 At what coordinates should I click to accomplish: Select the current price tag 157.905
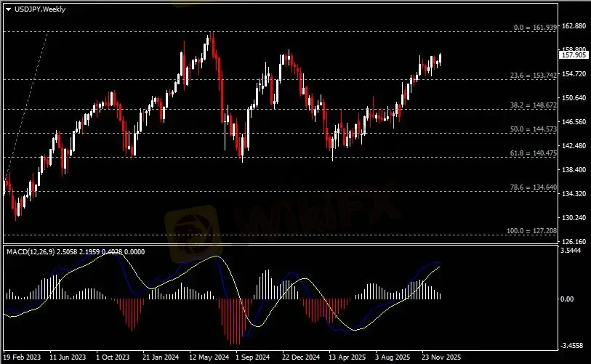[574, 54]
